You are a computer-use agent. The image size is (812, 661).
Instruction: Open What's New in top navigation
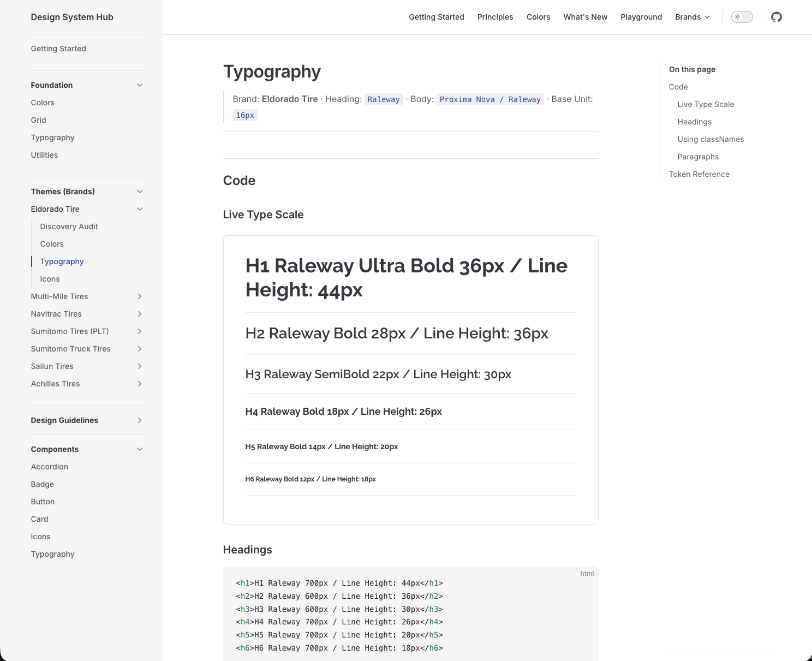coord(586,17)
